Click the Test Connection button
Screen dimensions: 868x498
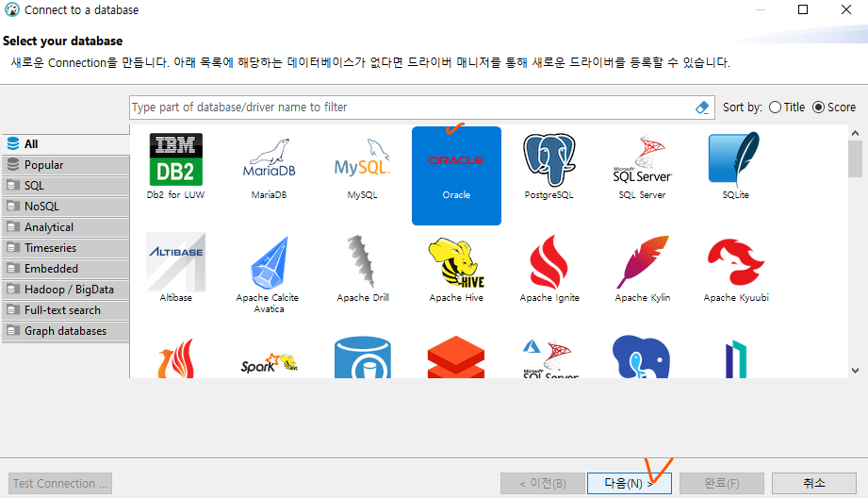[x=60, y=484]
